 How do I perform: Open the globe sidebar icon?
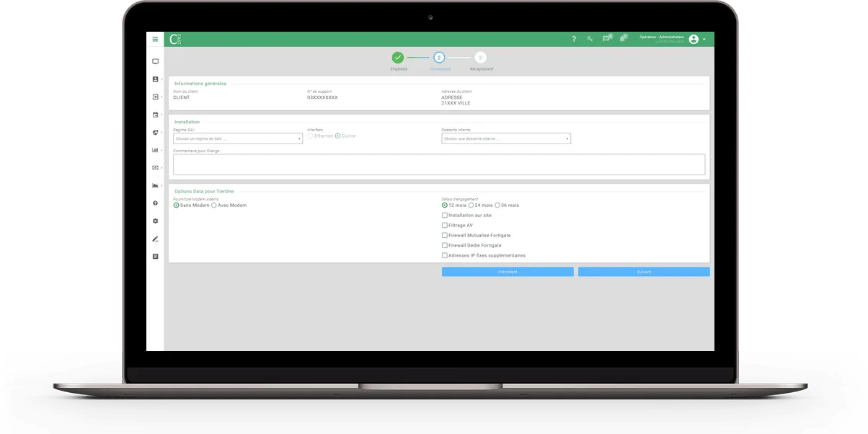click(155, 133)
